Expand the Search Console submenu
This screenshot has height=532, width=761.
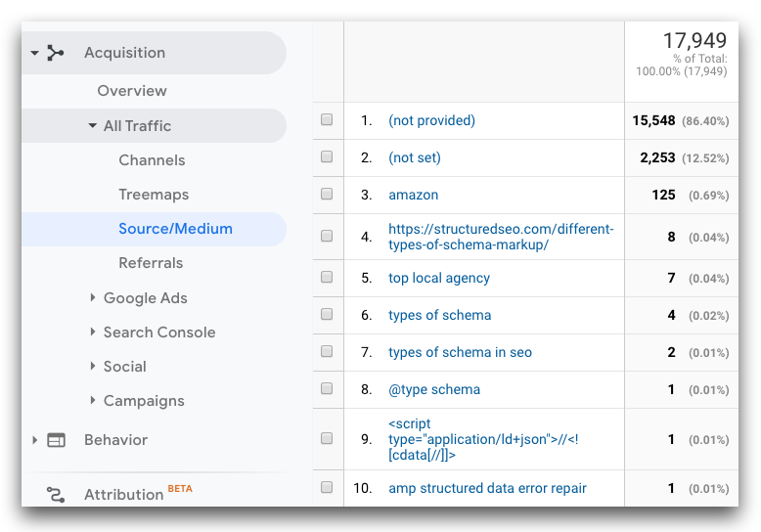(x=93, y=332)
